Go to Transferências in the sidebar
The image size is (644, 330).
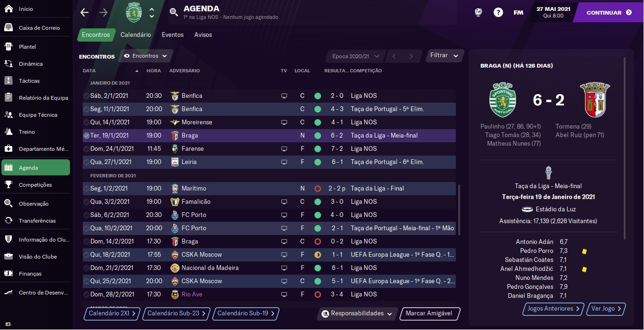pyautogui.click(x=36, y=221)
